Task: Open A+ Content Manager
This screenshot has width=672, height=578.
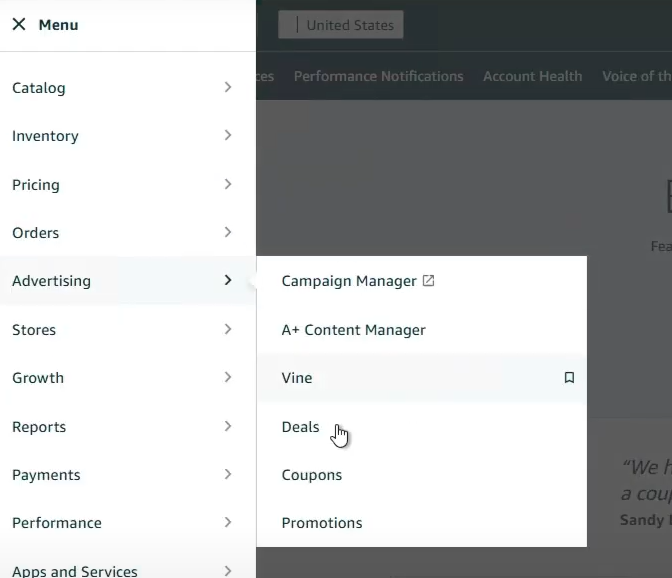Action: (x=422, y=329)
